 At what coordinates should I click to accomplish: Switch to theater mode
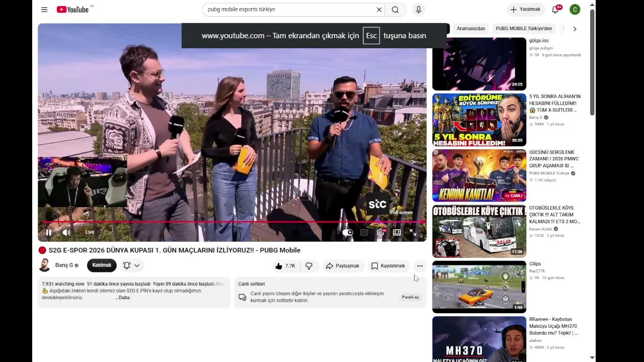[397, 232]
